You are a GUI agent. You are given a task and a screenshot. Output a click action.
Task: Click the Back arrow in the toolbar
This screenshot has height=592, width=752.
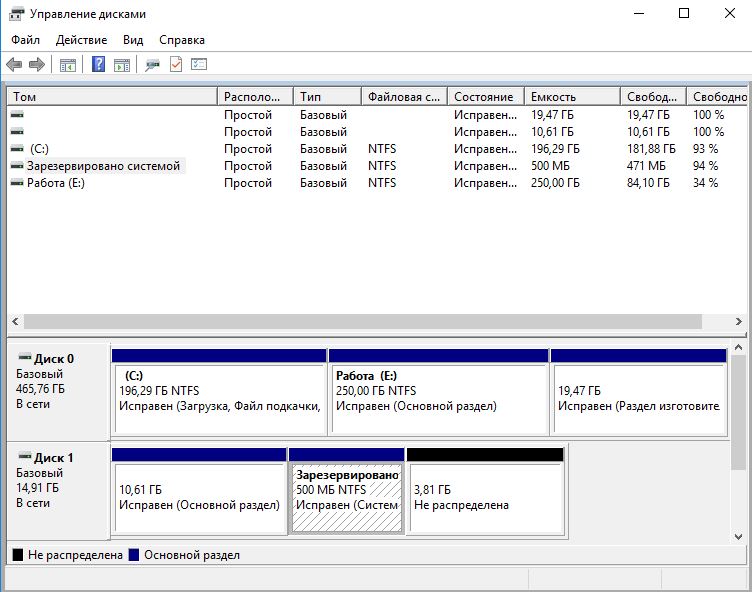[x=14, y=65]
